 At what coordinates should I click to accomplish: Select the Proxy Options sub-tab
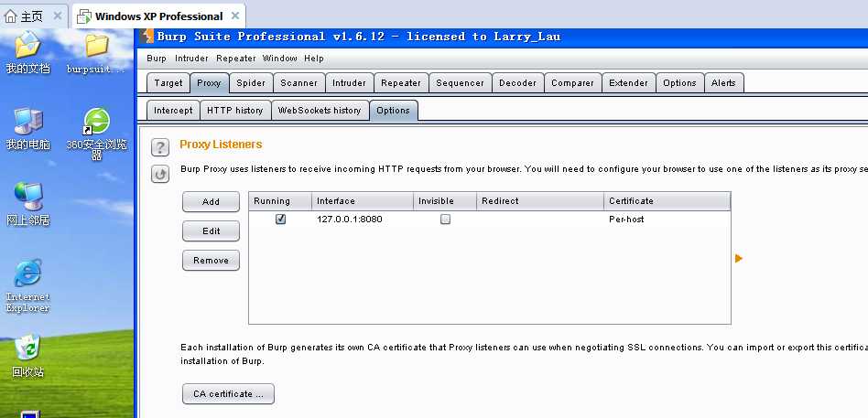[x=393, y=110]
